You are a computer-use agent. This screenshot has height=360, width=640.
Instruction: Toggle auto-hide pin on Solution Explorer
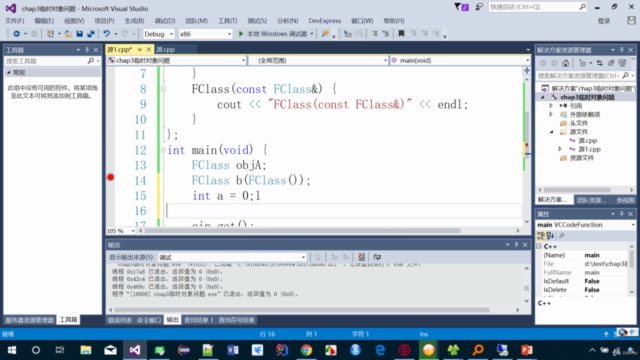click(x=622, y=50)
